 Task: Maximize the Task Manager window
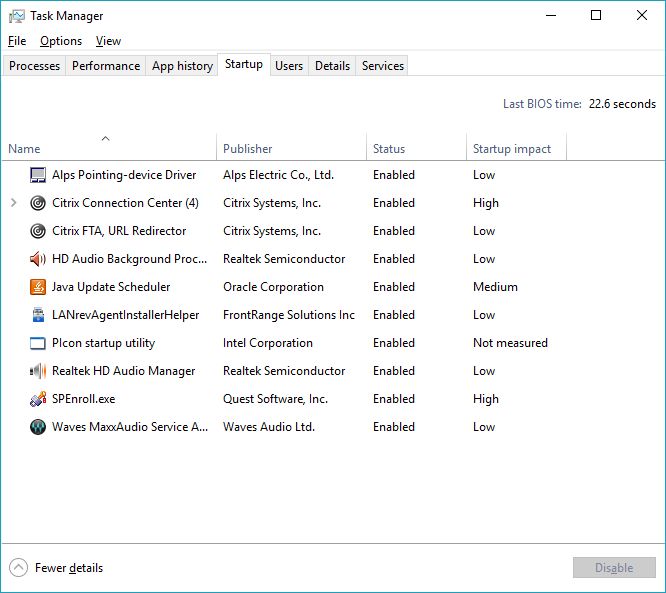(596, 16)
